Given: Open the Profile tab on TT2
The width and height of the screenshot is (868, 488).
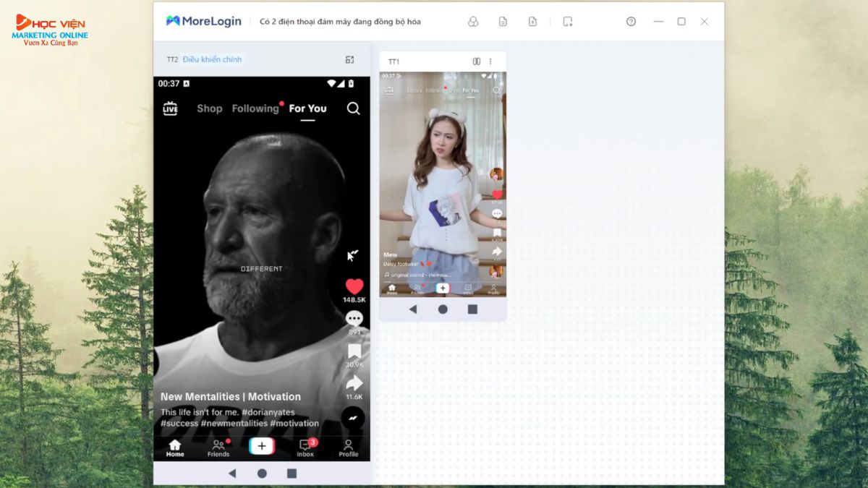Looking at the screenshot, I should pyautogui.click(x=348, y=448).
